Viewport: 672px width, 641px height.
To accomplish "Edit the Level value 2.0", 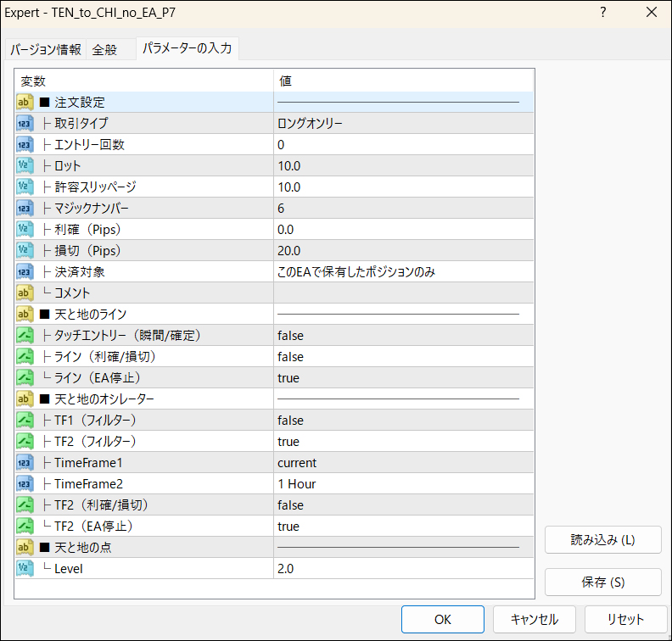I will [x=403, y=569].
